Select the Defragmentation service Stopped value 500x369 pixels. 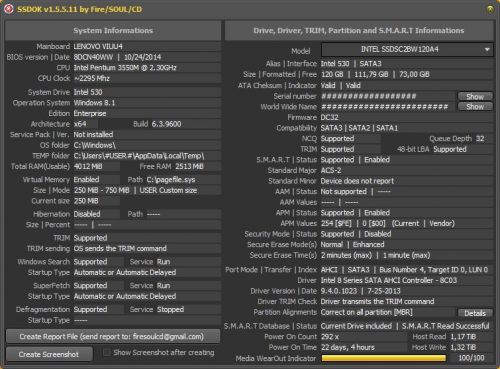pyautogui.click(x=170, y=310)
